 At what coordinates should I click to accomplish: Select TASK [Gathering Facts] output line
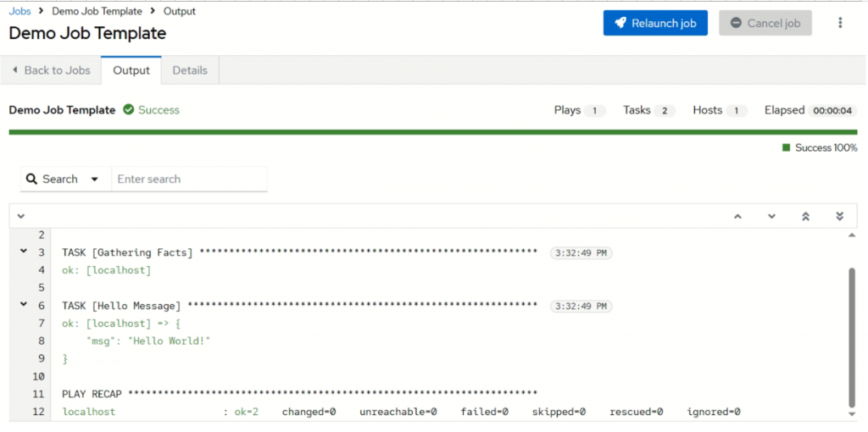point(299,252)
